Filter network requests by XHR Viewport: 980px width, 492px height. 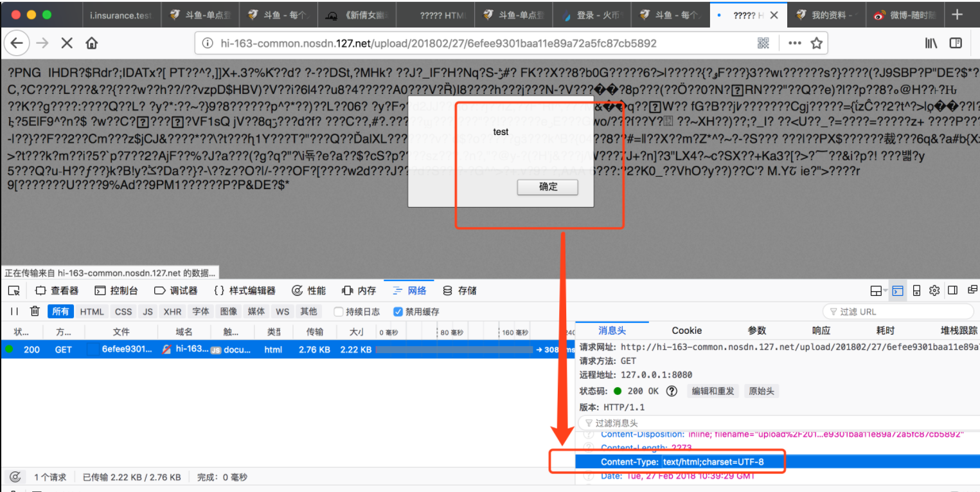[x=172, y=311]
